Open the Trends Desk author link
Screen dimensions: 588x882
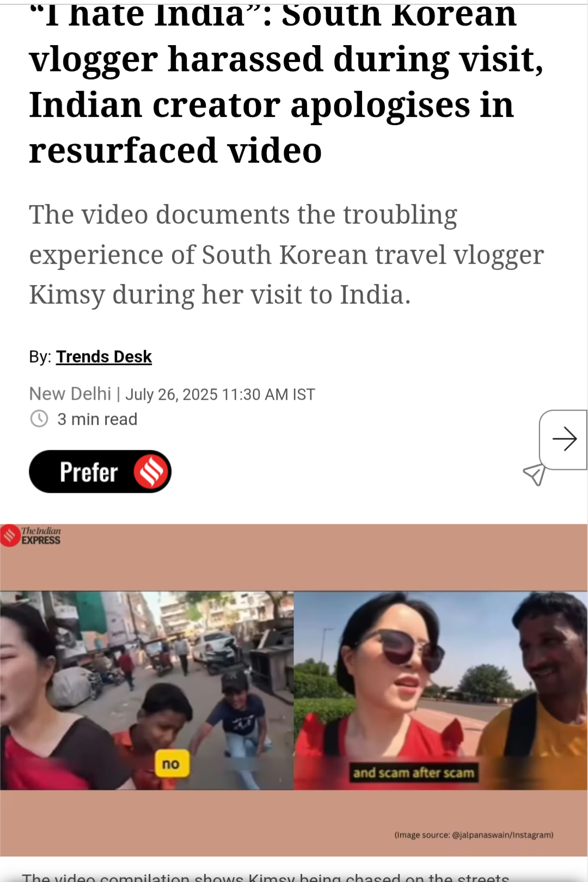tap(104, 357)
